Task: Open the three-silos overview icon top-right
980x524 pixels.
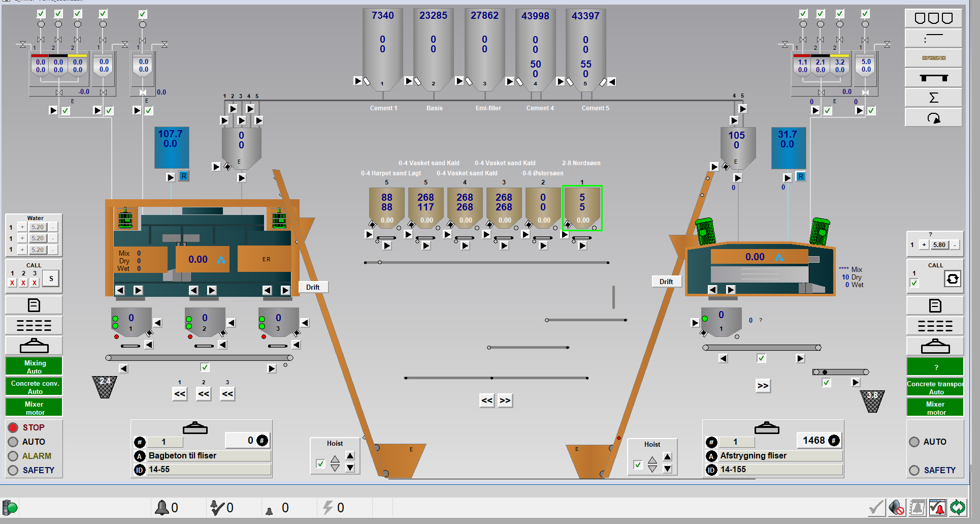Action: point(933,18)
